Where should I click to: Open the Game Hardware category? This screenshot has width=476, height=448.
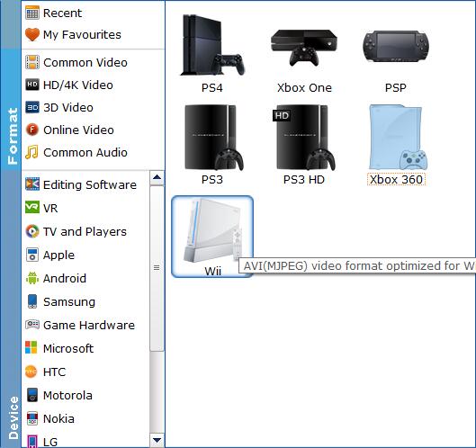[x=80, y=325]
